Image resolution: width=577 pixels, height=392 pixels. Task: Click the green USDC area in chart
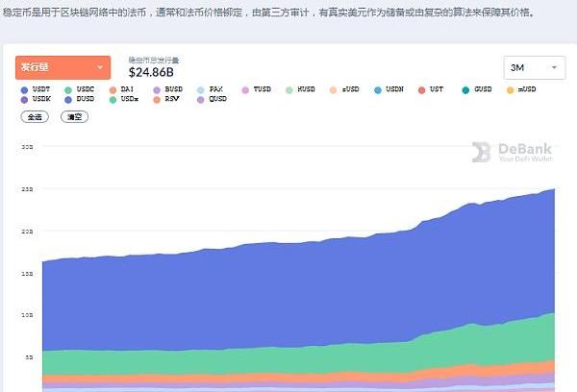[x=298, y=358]
